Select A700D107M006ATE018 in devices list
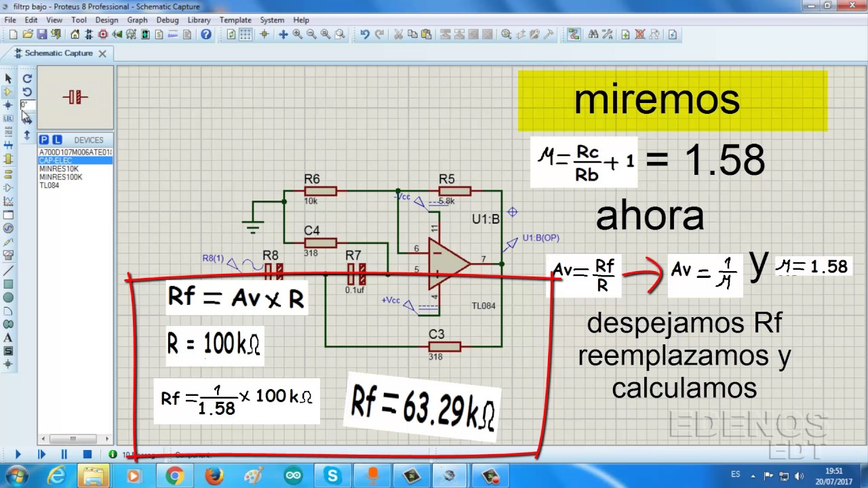This screenshot has height=488, width=868. pyautogui.click(x=75, y=152)
